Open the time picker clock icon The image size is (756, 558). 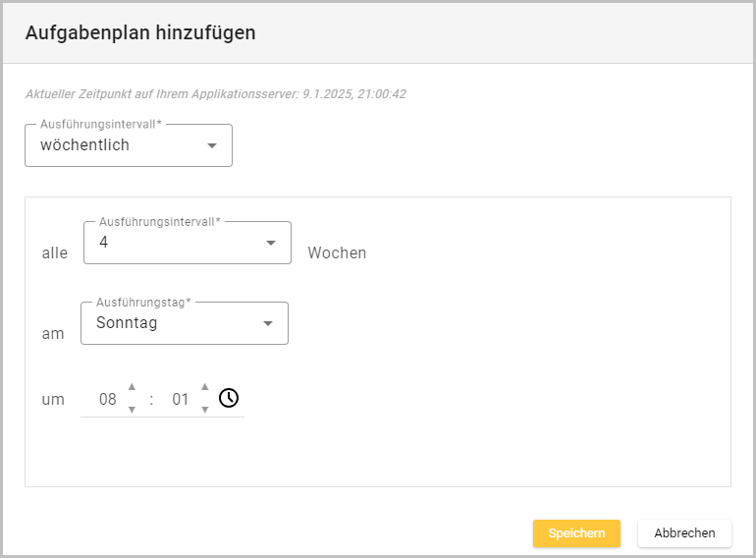[229, 398]
